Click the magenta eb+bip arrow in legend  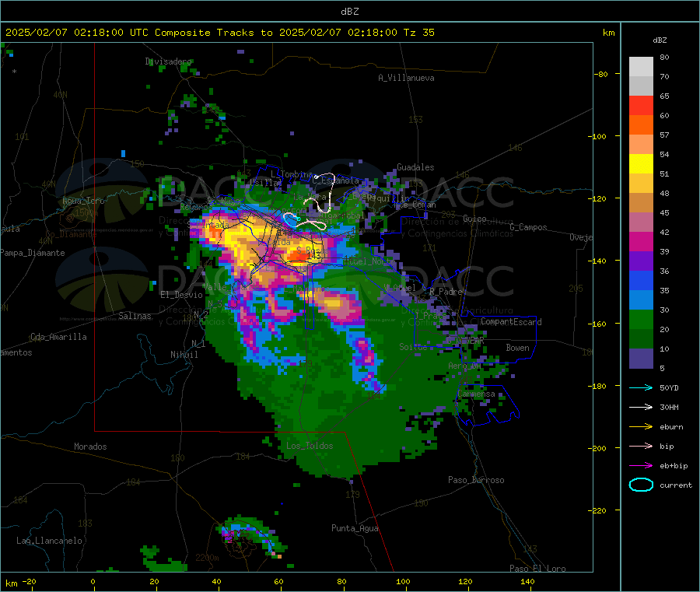coord(641,466)
